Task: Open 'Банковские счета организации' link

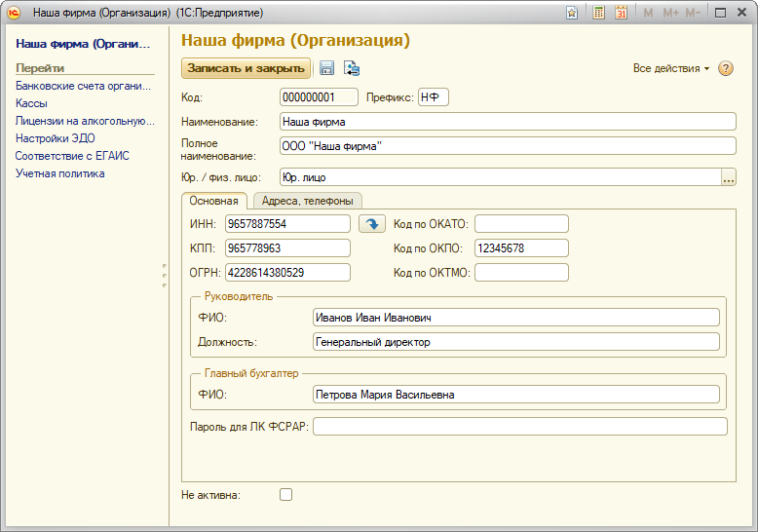Action: 84,86
